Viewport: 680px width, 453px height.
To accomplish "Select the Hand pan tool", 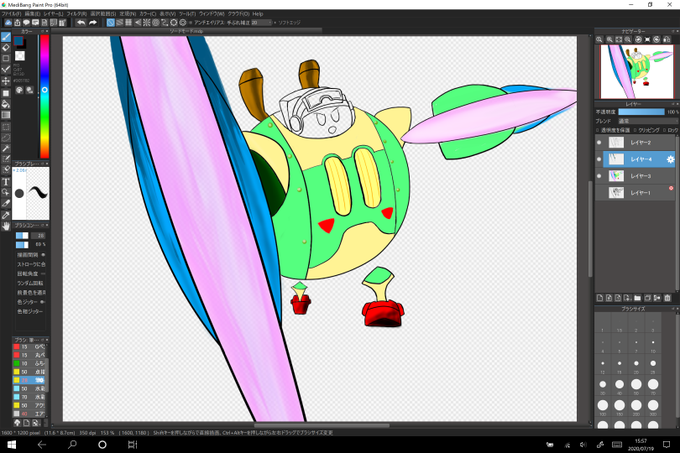I will (x=6, y=226).
